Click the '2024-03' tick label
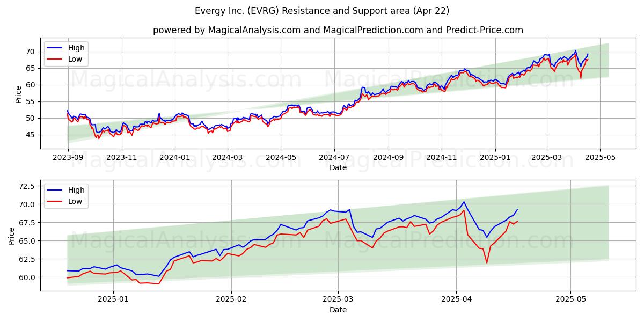The width and height of the screenshot is (644, 322). point(227,158)
